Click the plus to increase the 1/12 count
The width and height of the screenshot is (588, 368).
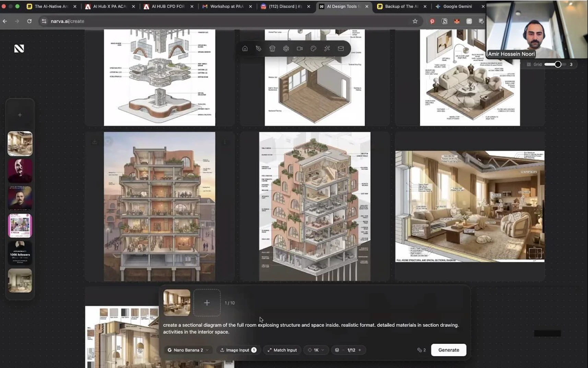[360, 350]
